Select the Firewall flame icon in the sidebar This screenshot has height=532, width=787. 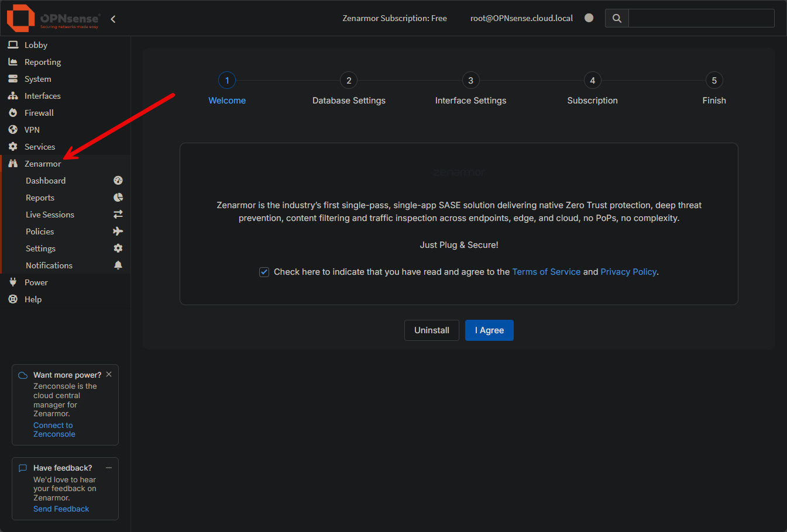point(12,112)
